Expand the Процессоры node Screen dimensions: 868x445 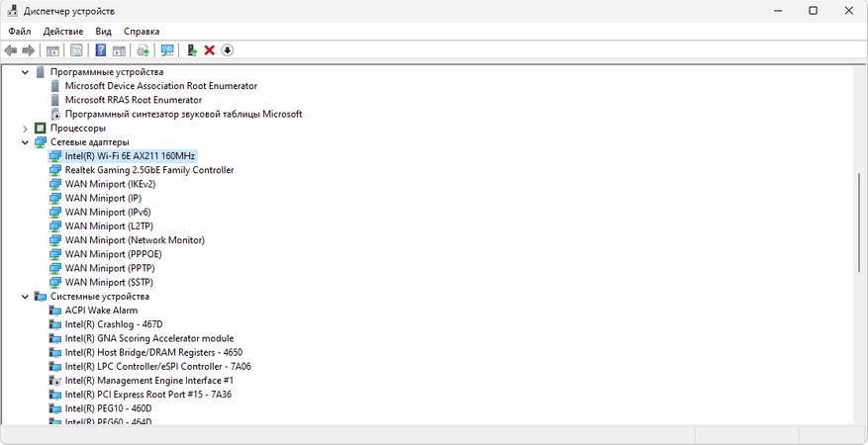(25, 129)
